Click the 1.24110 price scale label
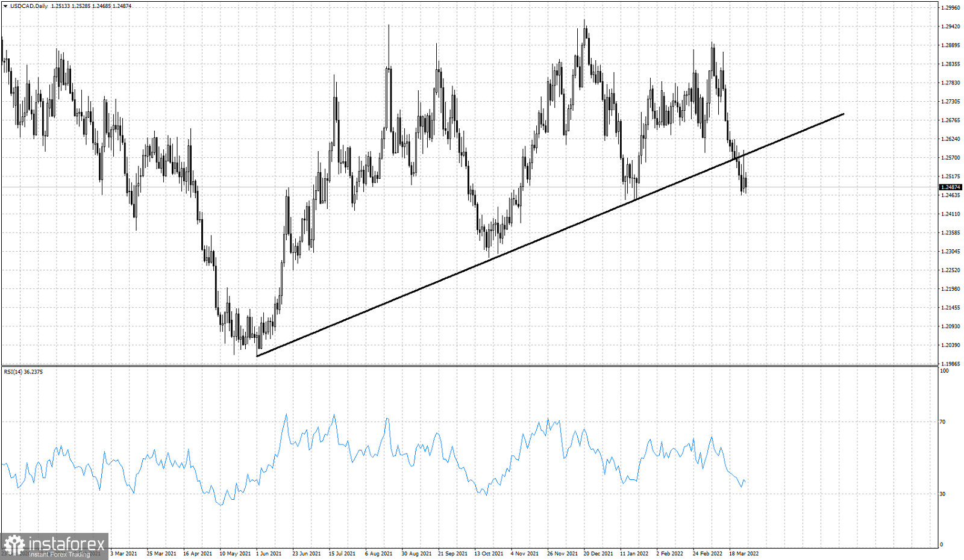The image size is (964, 560). (951, 214)
